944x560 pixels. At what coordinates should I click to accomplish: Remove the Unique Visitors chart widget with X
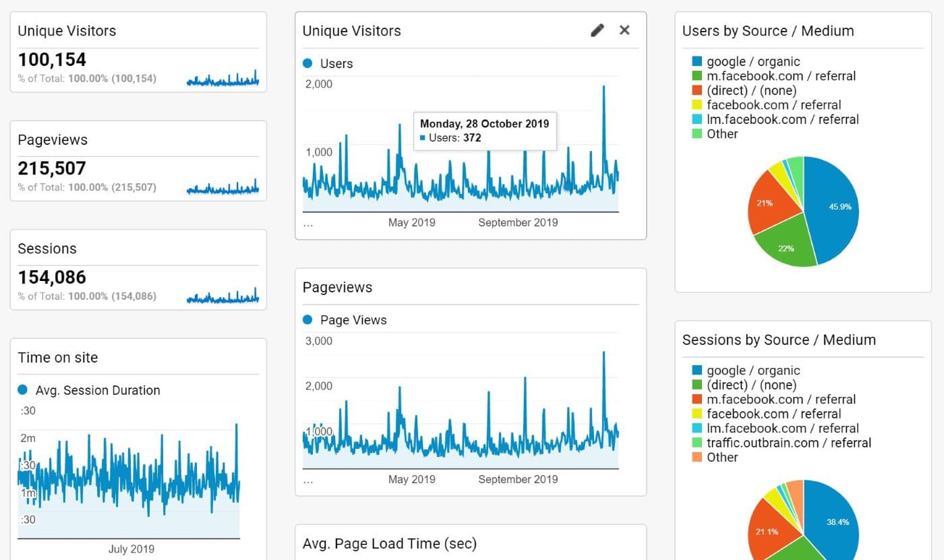pos(624,30)
